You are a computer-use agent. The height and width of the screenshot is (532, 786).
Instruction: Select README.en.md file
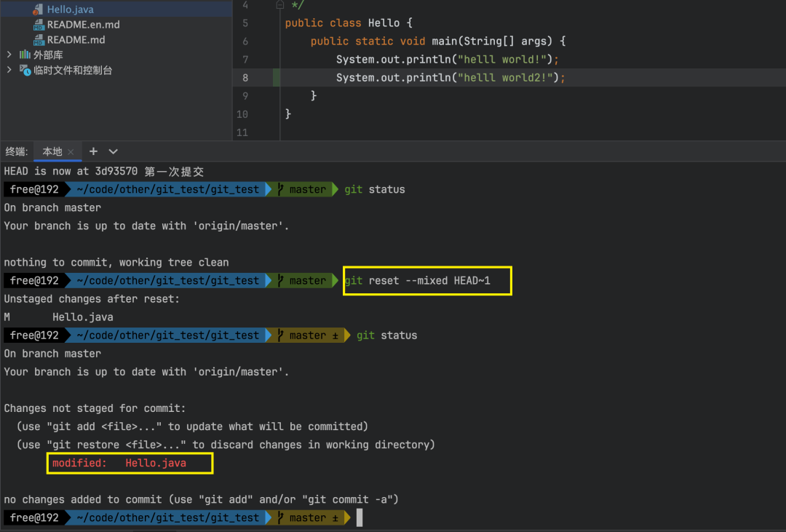[x=83, y=25]
